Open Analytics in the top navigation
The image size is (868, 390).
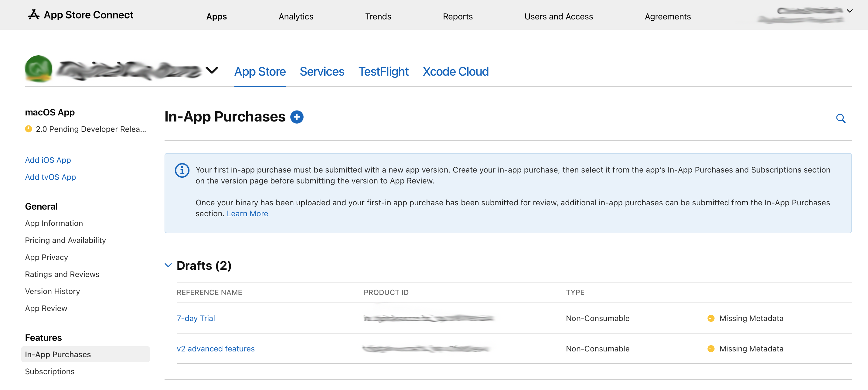[x=295, y=16]
